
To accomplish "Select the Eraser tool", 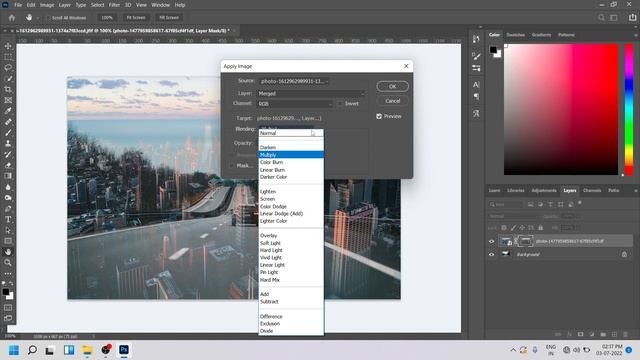I will [x=8, y=165].
